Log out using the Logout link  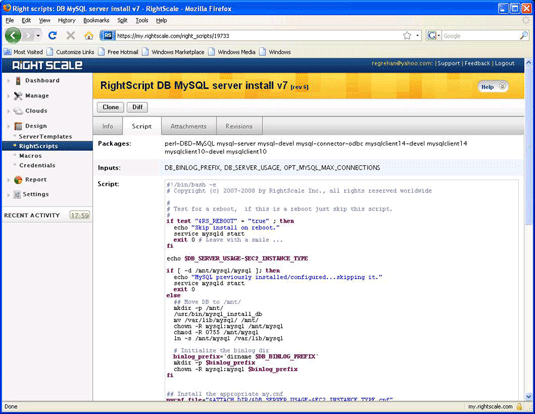click(504, 63)
